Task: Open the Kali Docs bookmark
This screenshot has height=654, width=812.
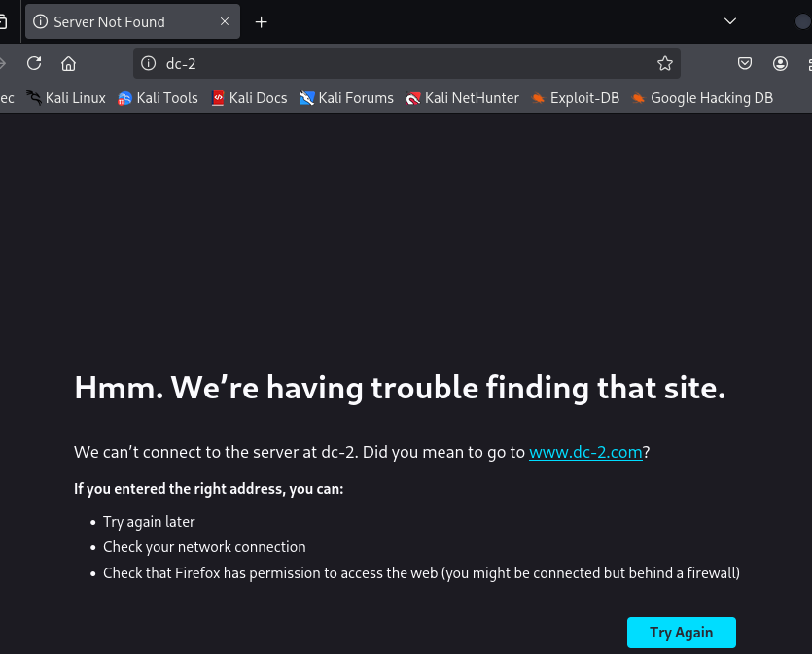Action: point(250,98)
